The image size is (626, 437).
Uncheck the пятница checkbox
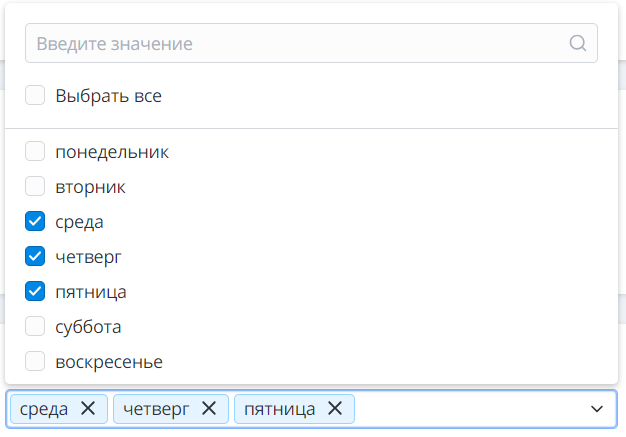coord(35,292)
